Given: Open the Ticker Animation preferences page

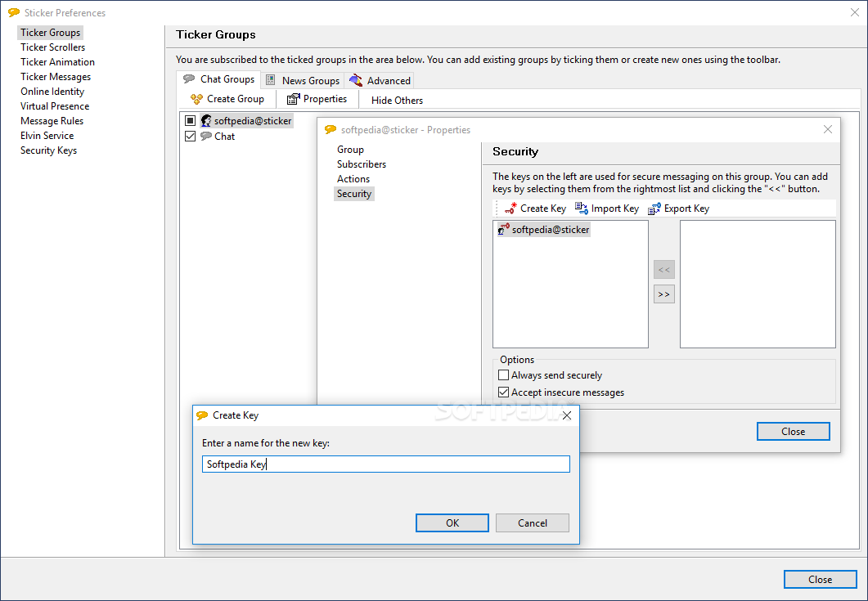Looking at the screenshot, I should pyautogui.click(x=57, y=62).
